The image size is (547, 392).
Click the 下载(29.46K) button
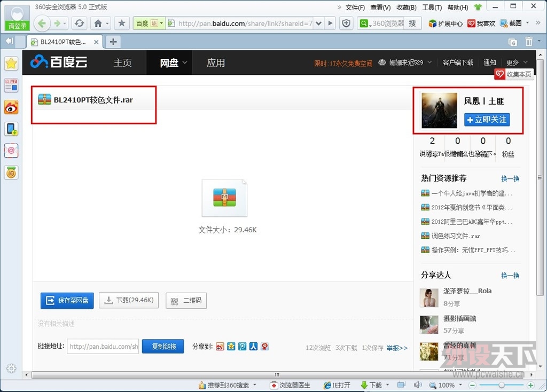pyautogui.click(x=129, y=300)
